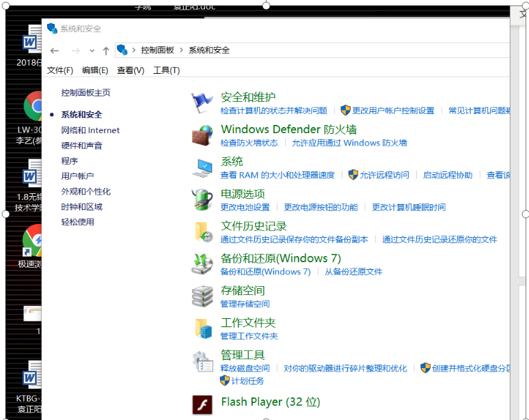Click 检查防火墙状态 link
Screen dimensions: 529x420
coord(249,143)
